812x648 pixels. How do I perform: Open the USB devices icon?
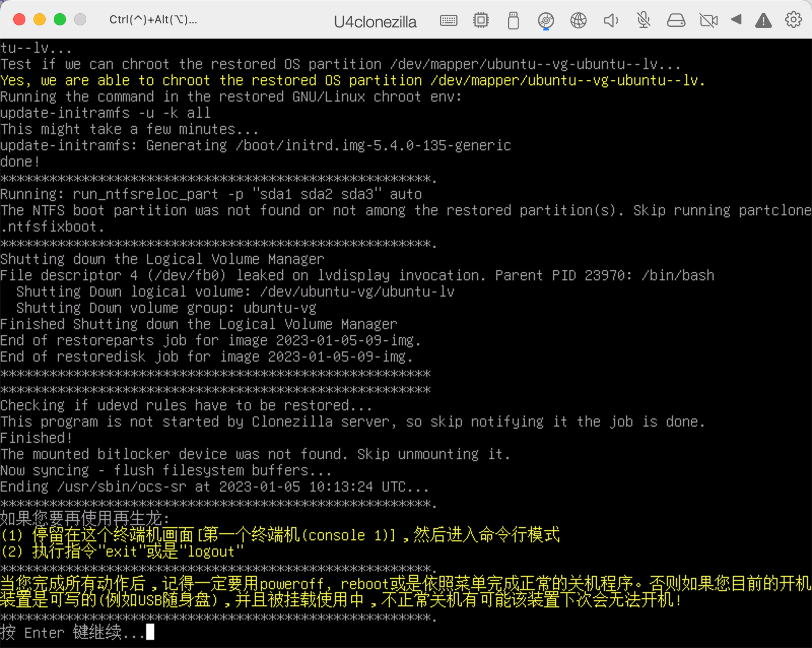(x=513, y=21)
